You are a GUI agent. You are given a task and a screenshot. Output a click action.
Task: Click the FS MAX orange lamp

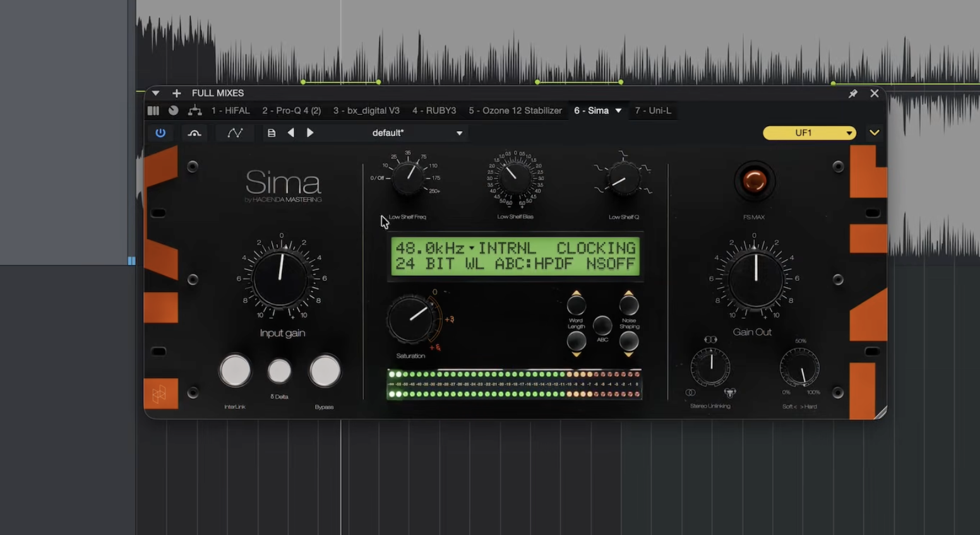point(754,181)
